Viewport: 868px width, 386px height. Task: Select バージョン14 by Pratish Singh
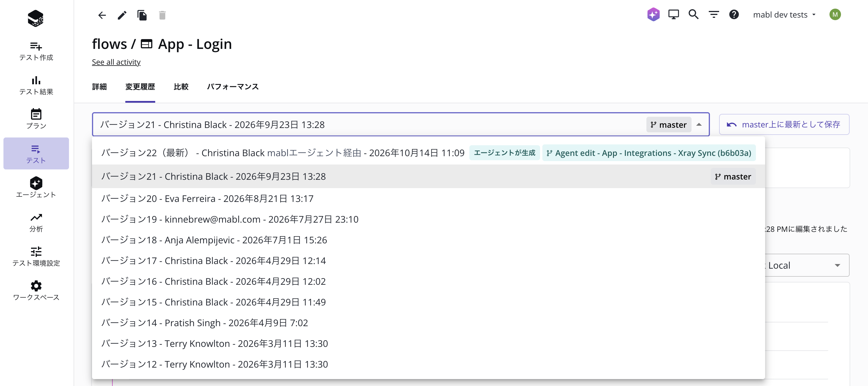click(x=428, y=323)
